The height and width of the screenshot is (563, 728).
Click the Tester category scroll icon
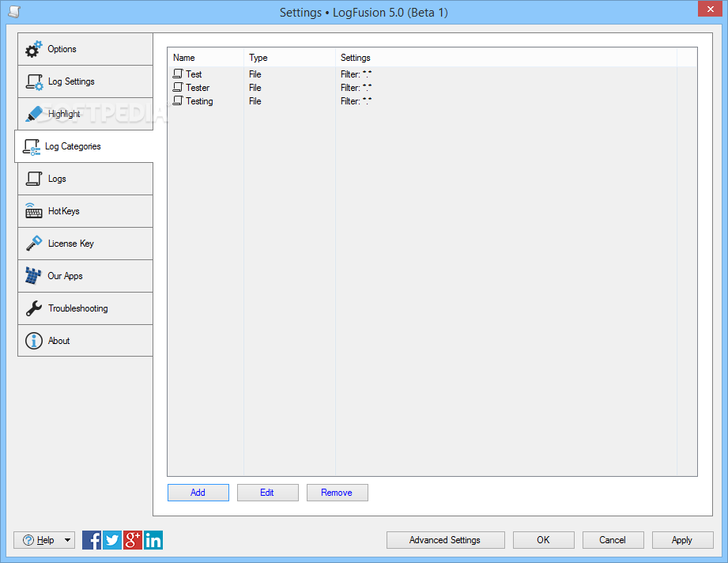178,87
